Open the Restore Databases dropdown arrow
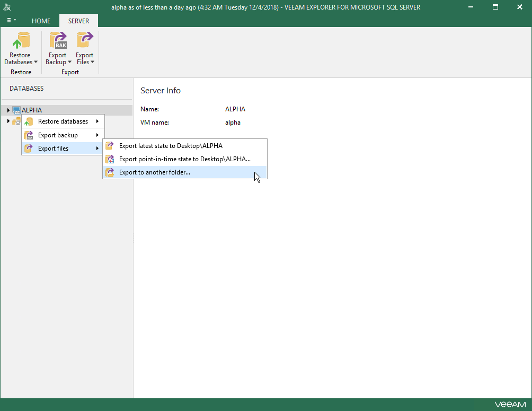532x411 pixels. [x=36, y=62]
